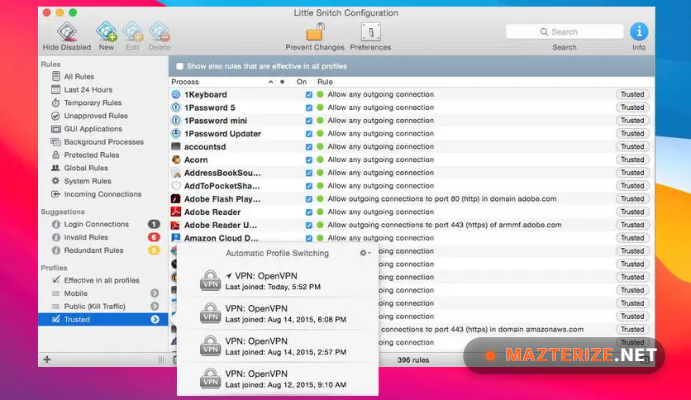Click the Adobe Flash Player app icon
The image size is (691, 400).
tap(176, 199)
